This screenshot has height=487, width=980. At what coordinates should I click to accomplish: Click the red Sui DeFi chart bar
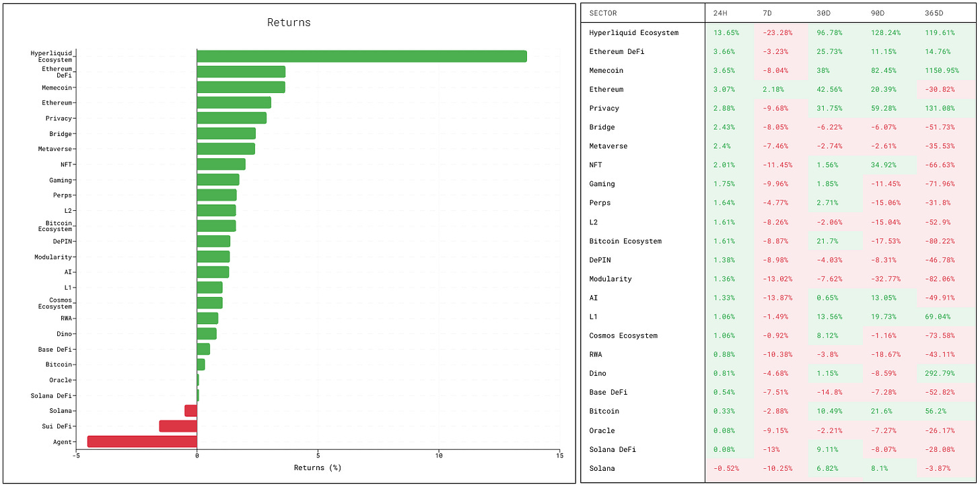click(x=178, y=426)
